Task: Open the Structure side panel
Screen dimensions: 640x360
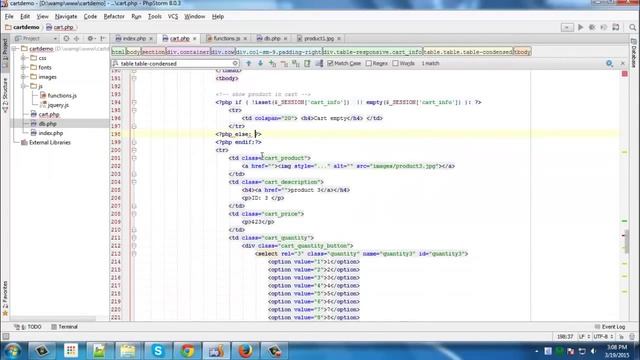Action: tap(5, 95)
